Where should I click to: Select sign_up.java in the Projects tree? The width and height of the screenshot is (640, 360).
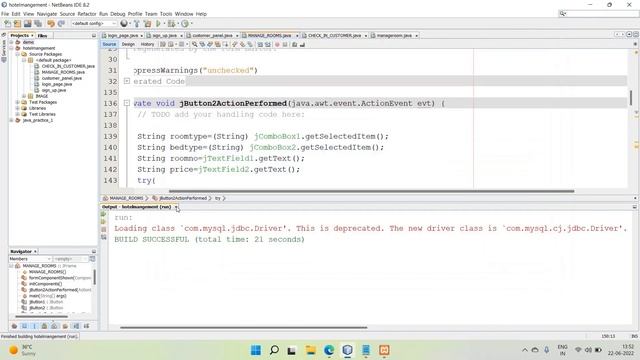(53, 90)
